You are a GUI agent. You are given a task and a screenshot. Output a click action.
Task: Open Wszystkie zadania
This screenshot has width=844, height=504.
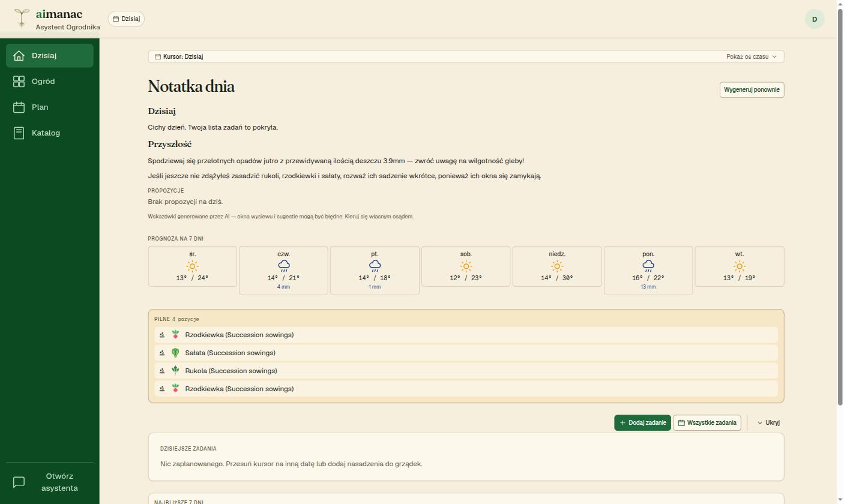707,422
